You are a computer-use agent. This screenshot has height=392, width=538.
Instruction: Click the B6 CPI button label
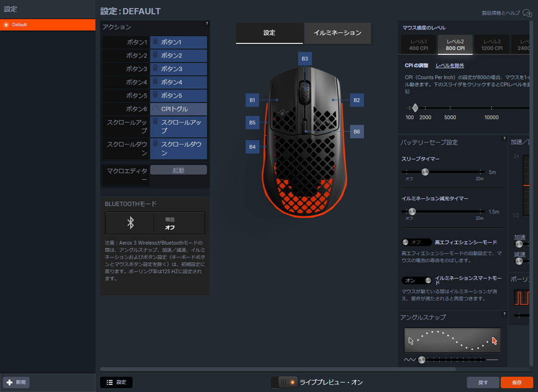click(x=356, y=132)
